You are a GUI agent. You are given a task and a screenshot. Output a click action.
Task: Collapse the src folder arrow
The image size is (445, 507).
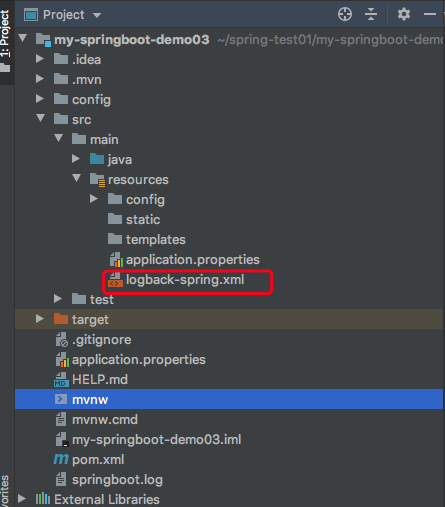(41, 118)
